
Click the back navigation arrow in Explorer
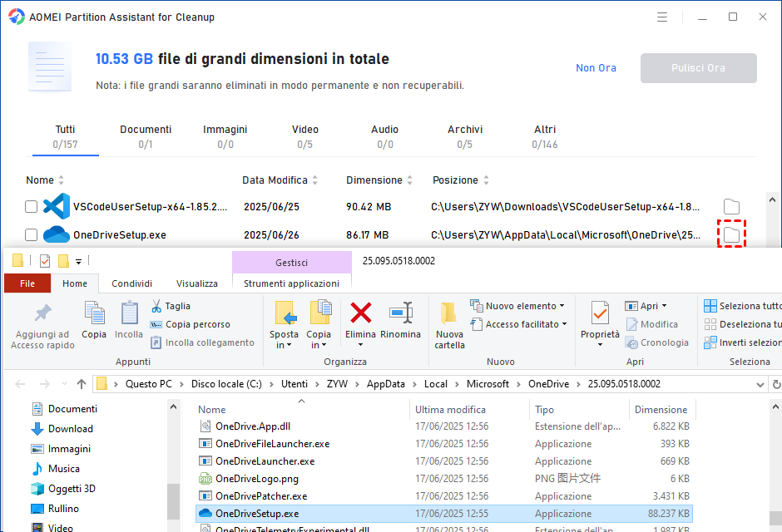[x=21, y=384]
